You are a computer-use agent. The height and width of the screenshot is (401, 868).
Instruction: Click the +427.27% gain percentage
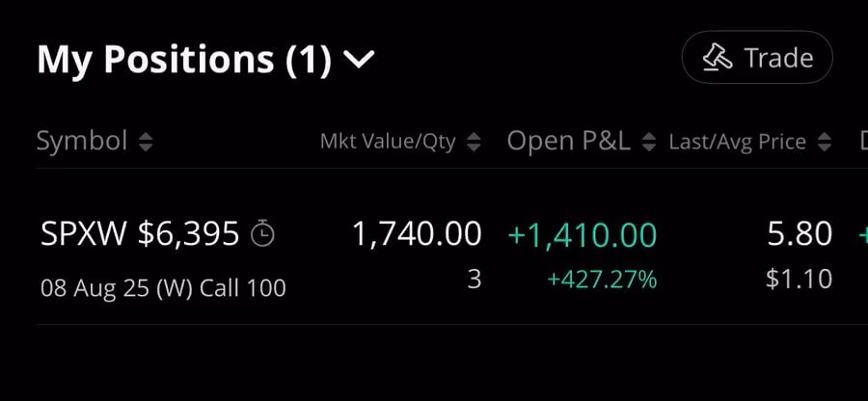pyautogui.click(x=602, y=281)
